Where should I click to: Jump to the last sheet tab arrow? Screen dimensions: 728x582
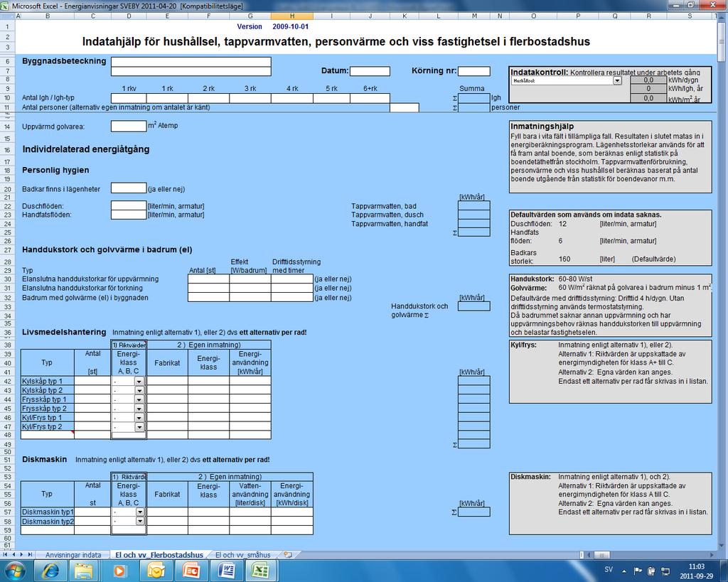click(x=30, y=554)
